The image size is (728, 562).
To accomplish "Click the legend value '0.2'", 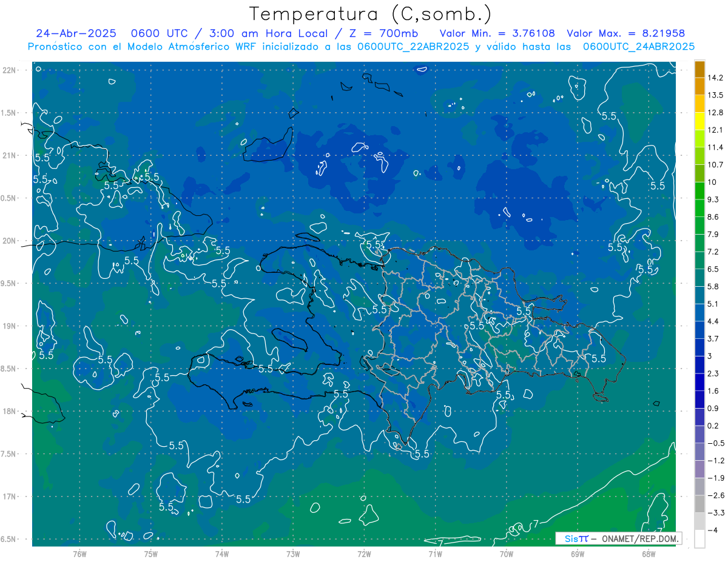I will coord(713,426).
